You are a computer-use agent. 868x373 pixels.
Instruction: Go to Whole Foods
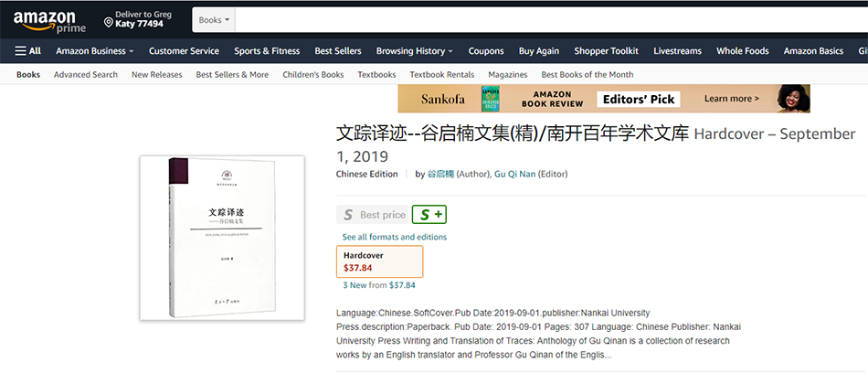742,51
